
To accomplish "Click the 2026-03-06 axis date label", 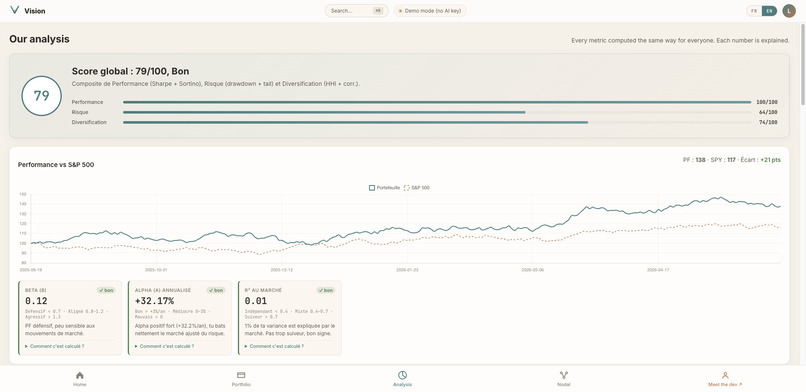I will tap(533, 270).
